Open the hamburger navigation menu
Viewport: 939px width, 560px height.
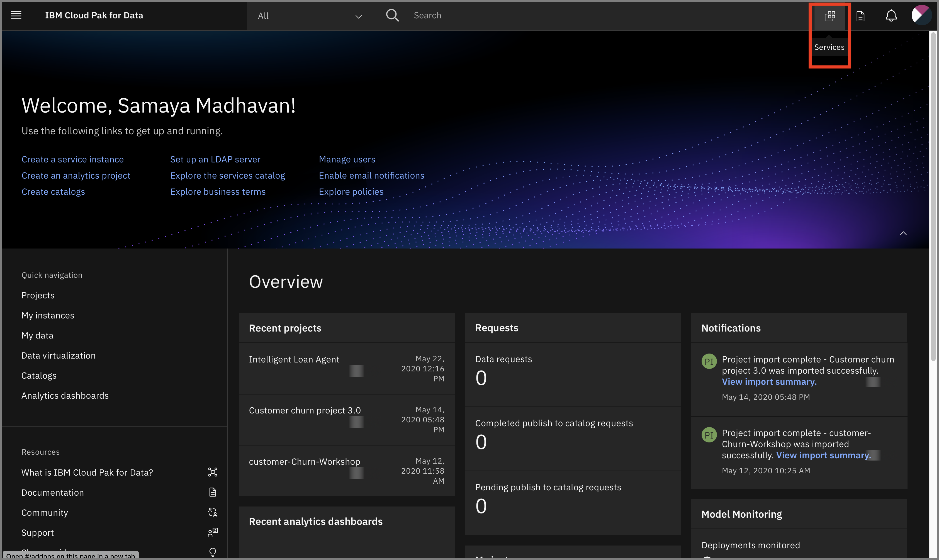point(16,15)
